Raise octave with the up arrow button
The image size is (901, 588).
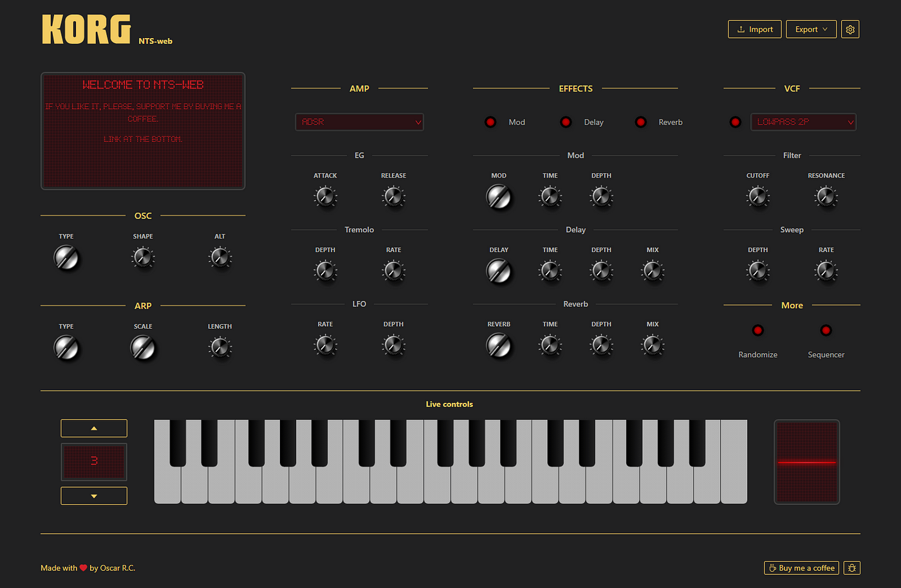[94, 428]
